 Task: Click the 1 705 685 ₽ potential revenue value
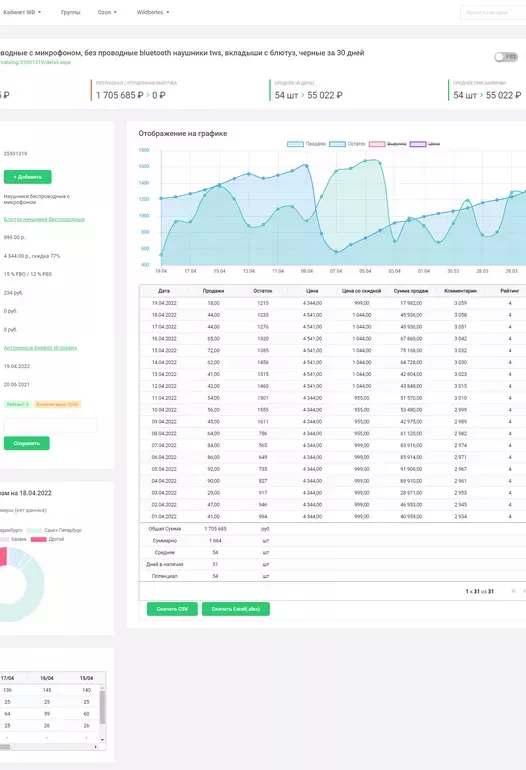(120, 95)
